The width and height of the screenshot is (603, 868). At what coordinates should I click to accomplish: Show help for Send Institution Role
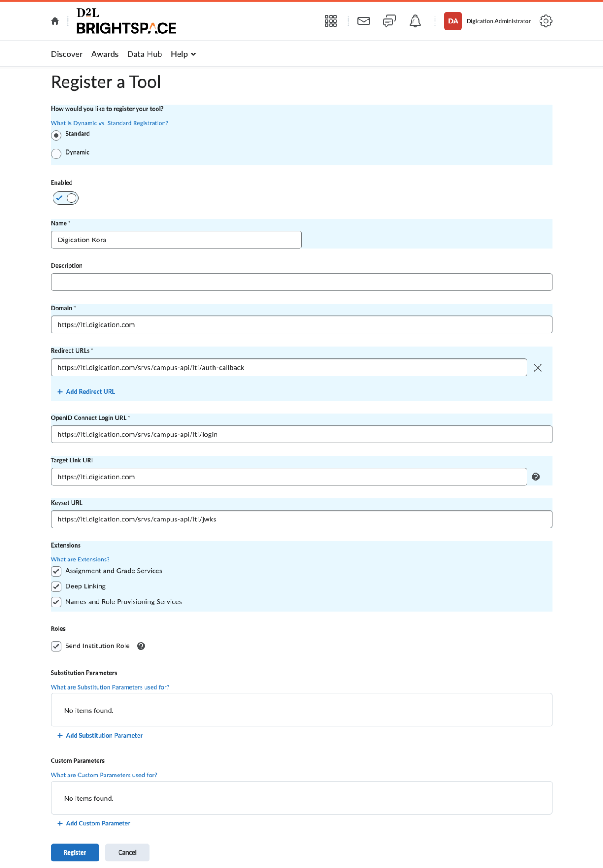click(141, 646)
